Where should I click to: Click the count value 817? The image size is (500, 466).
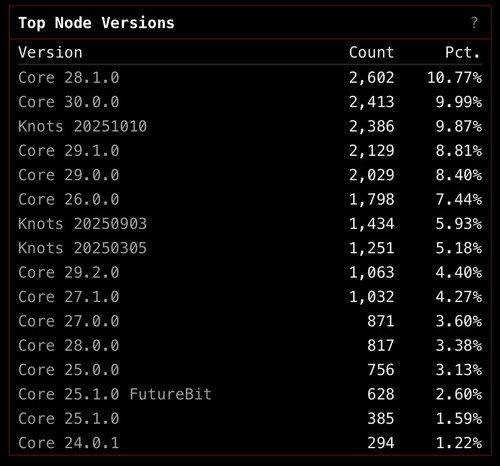381,345
